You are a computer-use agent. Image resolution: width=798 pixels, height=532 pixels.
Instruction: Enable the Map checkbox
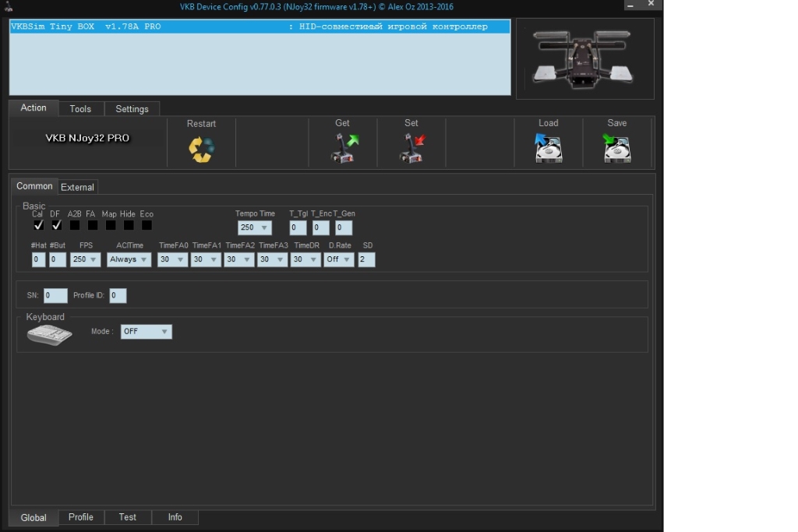pyautogui.click(x=111, y=225)
